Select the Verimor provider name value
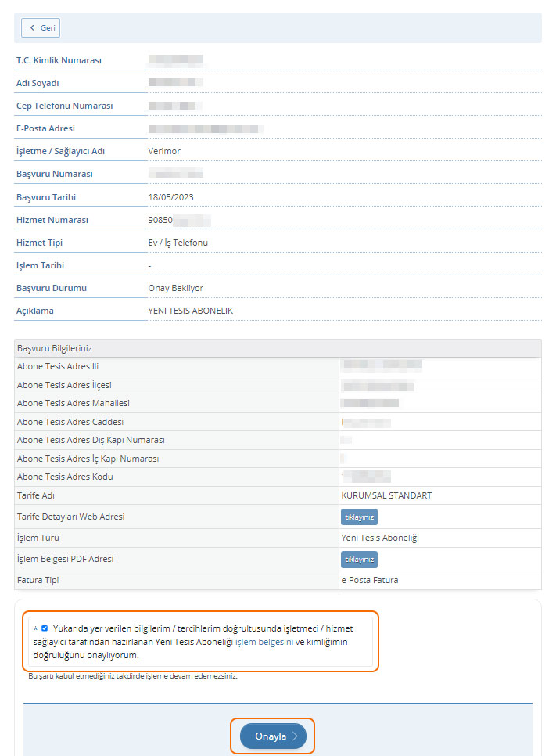 coord(164,151)
